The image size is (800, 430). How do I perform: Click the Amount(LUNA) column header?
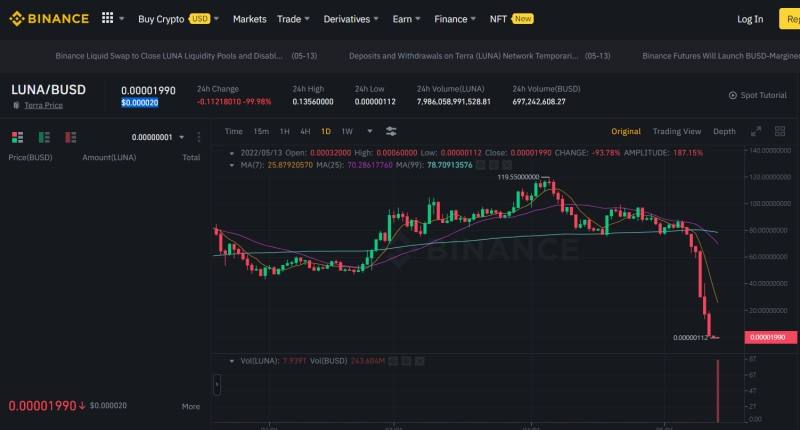109,158
